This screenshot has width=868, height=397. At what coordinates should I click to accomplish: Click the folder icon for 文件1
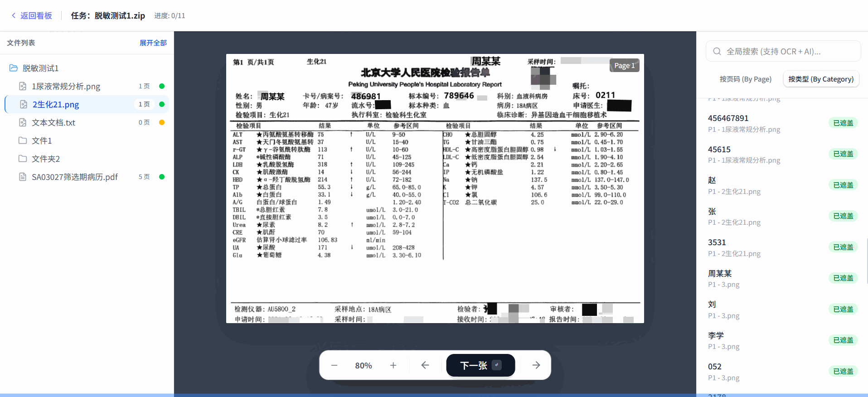23,140
